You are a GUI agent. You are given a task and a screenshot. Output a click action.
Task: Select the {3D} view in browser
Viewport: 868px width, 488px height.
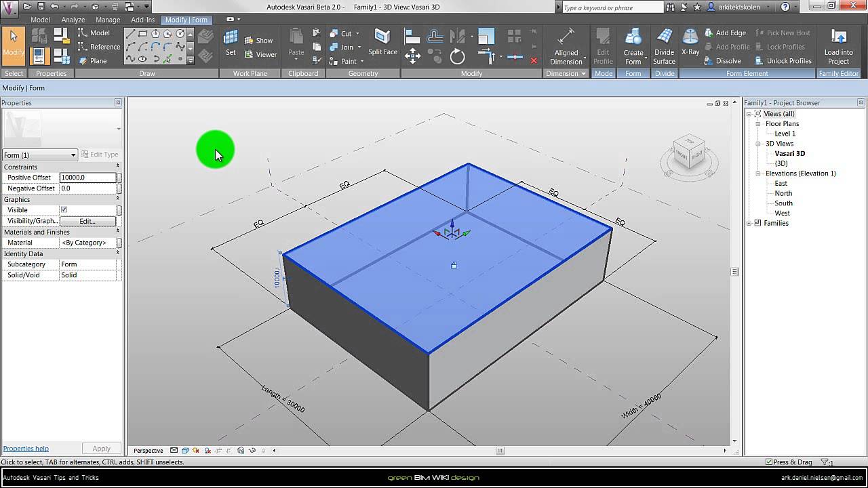781,163
